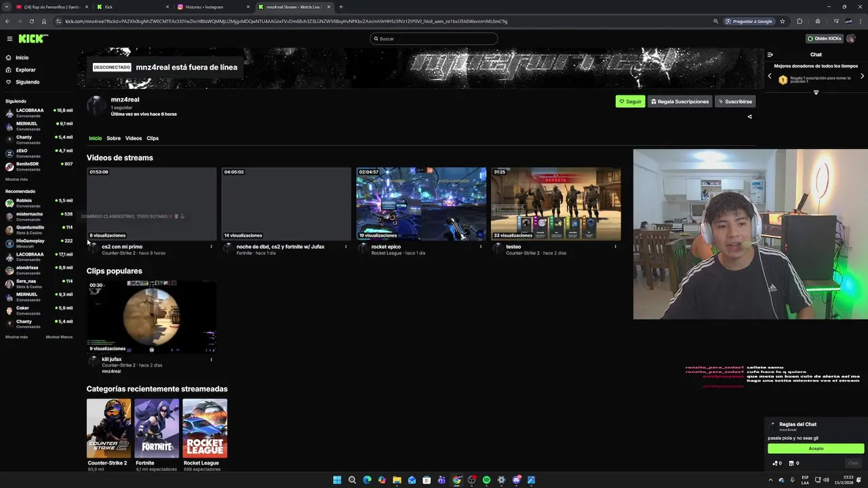Viewport: 868px width, 488px height.
Task: Open LACOBRAAA channel in Siguiendo list
Action: 39,113
